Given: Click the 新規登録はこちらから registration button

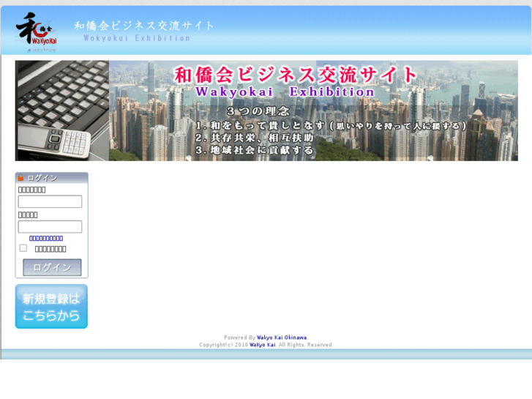Looking at the screenshot, I should coord(51,306).
